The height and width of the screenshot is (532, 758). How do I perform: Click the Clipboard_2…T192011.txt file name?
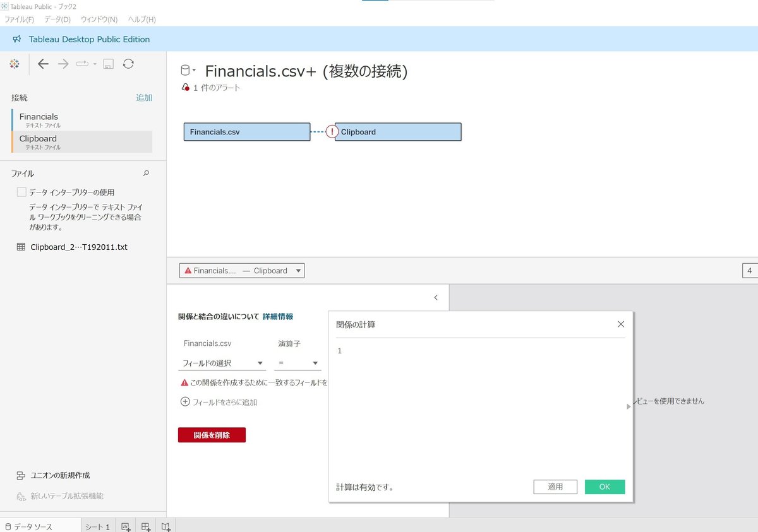pos(79,247)
